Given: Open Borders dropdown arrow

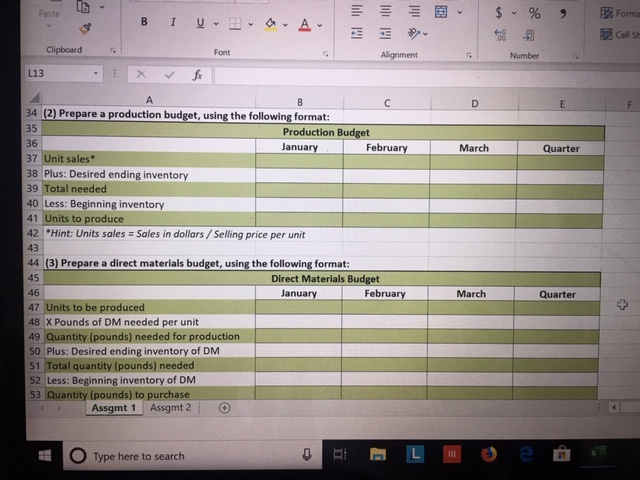Looking at the screenshot, I should coord(251,24).
